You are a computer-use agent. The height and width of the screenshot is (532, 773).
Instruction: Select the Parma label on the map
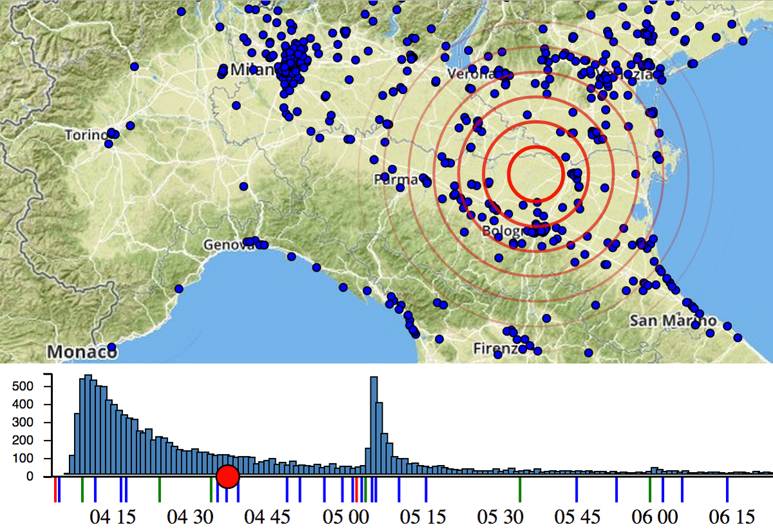(x=396, y=179)
